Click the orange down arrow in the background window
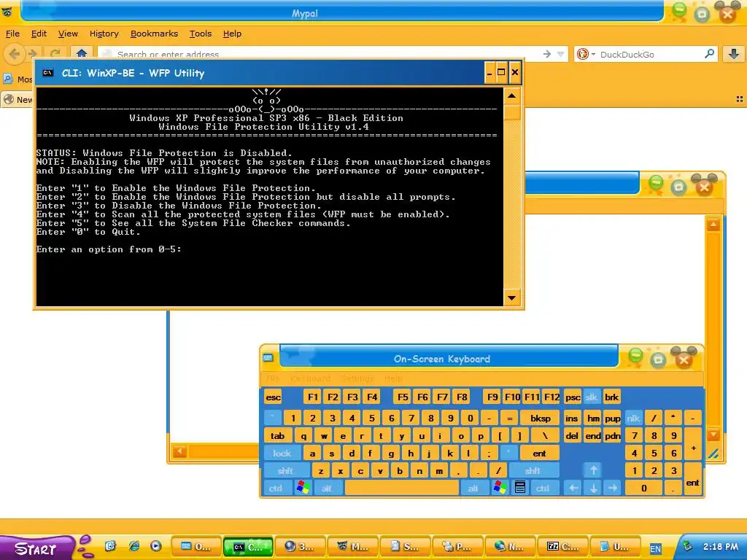Screen dimensions: 747x560 pos(713,435)
